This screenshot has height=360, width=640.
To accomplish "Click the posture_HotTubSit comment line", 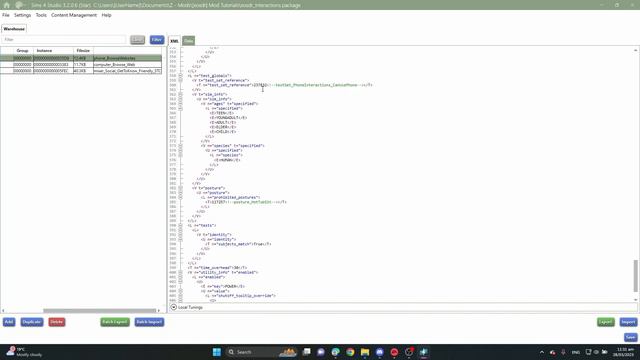I will (246, 202).
